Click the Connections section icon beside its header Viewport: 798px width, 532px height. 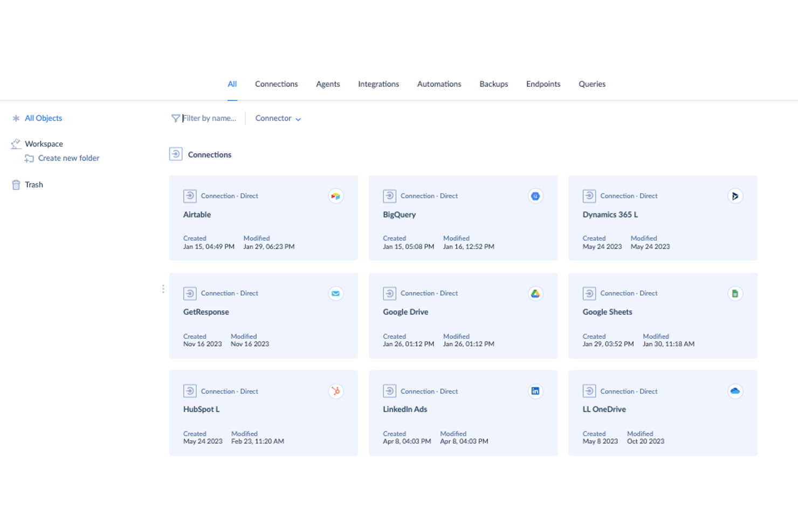176,154
